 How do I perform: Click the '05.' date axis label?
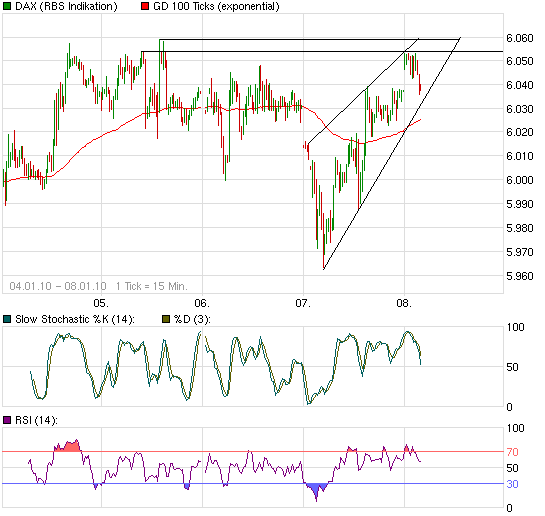(x=101, y=303)
